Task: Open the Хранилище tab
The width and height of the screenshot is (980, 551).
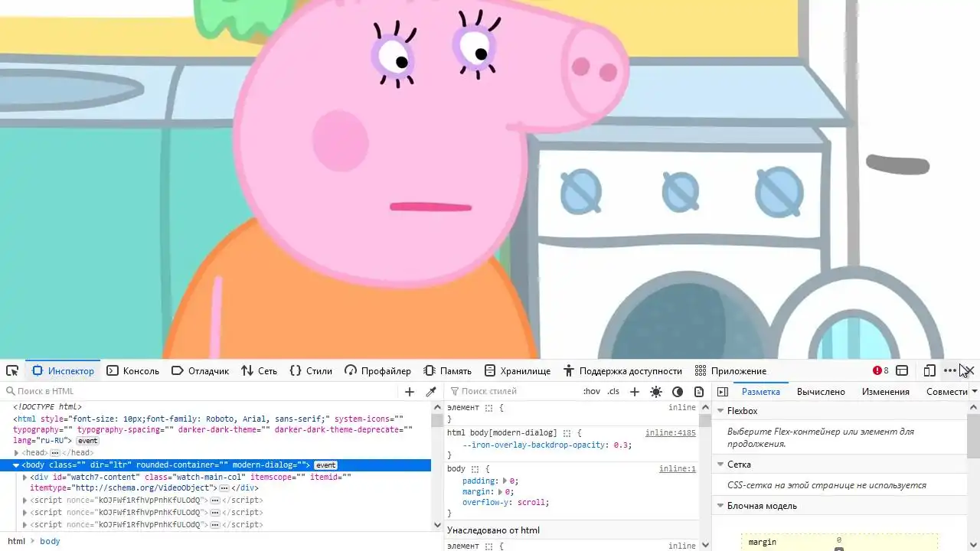Action: click(518, 370)
